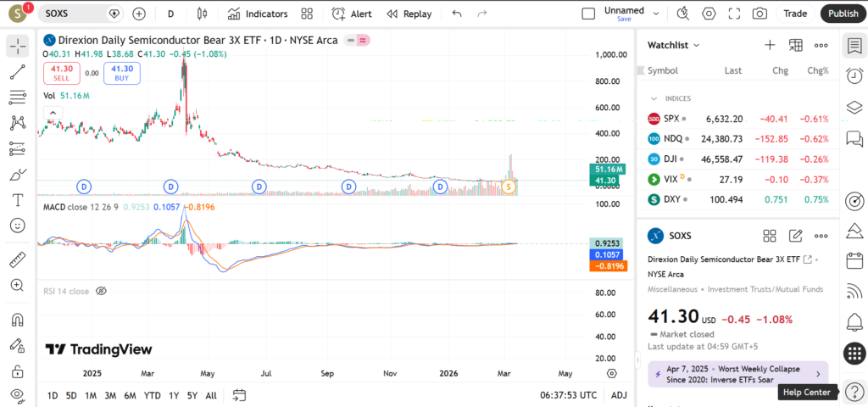Show the hidden RSI indicator
The width and height of the screenshot is (868, 407).
(x=101, y=291)
